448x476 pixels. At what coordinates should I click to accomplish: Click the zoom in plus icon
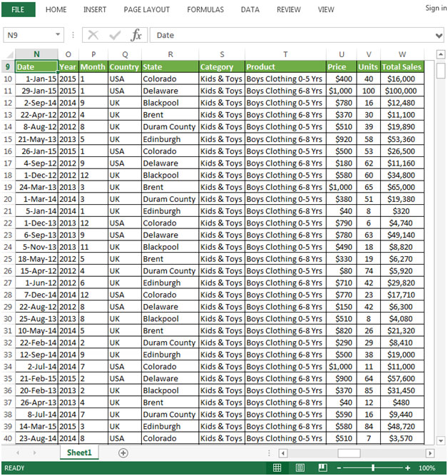coord(407,468)
